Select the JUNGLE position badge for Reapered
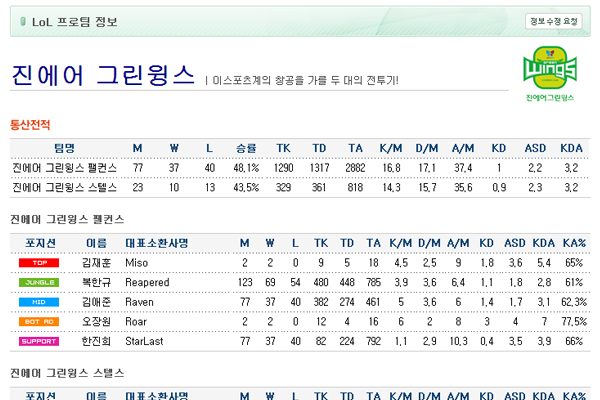The width and height of the screenshot is (600, 400). tap(39, 282)
